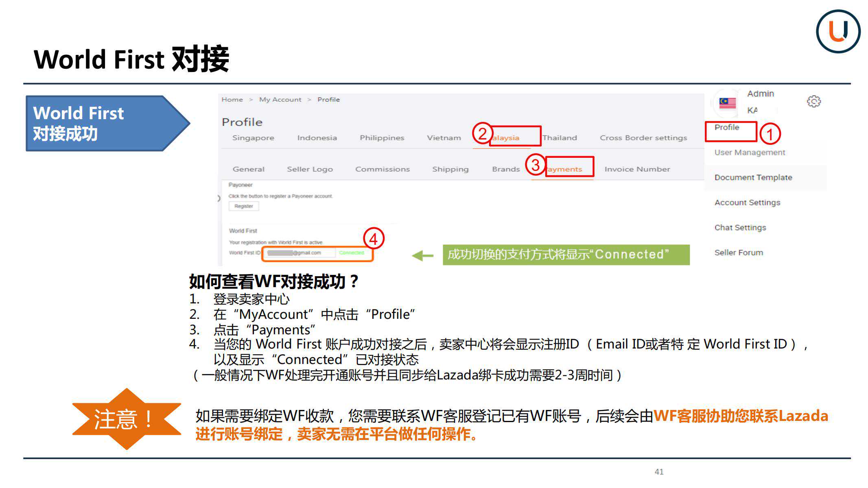Click the World First ID email field

300,253
